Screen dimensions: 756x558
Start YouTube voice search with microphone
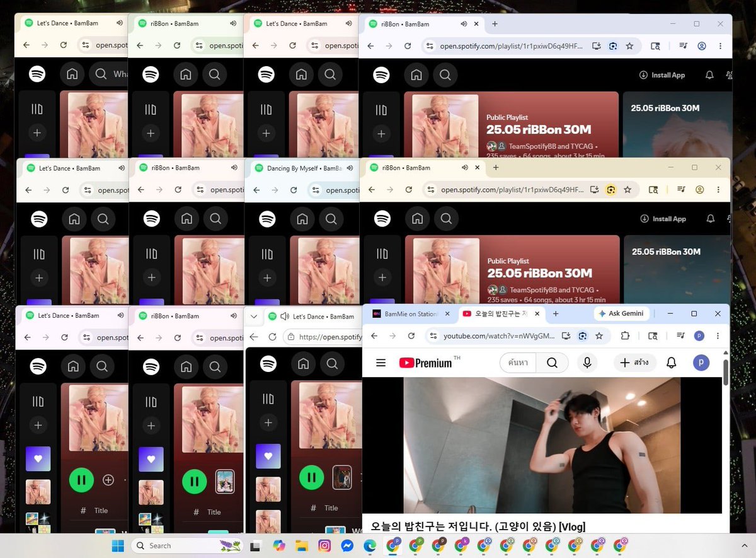coord(587,363)
